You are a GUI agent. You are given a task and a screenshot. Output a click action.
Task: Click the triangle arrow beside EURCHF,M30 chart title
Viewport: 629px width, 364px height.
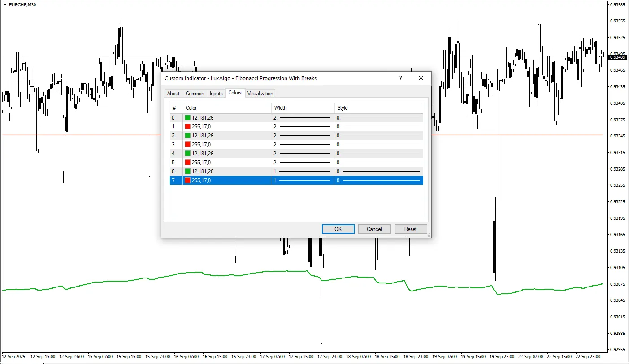click(x=5, y=4)
